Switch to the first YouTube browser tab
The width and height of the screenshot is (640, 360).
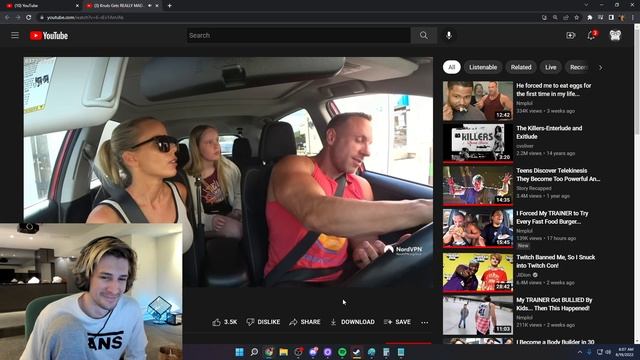point(41,6)
